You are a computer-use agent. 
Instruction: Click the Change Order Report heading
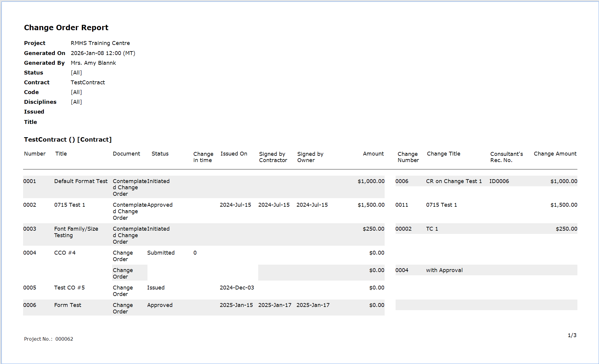tap(66, 27)
